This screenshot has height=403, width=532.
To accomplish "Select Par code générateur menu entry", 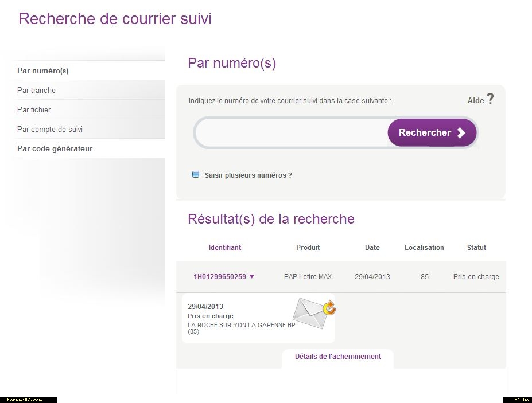I will pyautogui.click(x=55, y=148).
